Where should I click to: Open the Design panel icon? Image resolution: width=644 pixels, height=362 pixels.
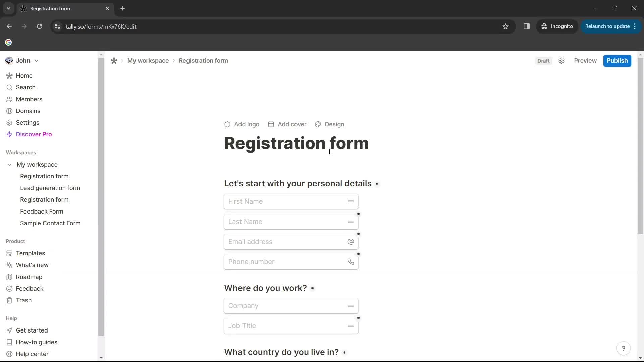tap(318, 124)
